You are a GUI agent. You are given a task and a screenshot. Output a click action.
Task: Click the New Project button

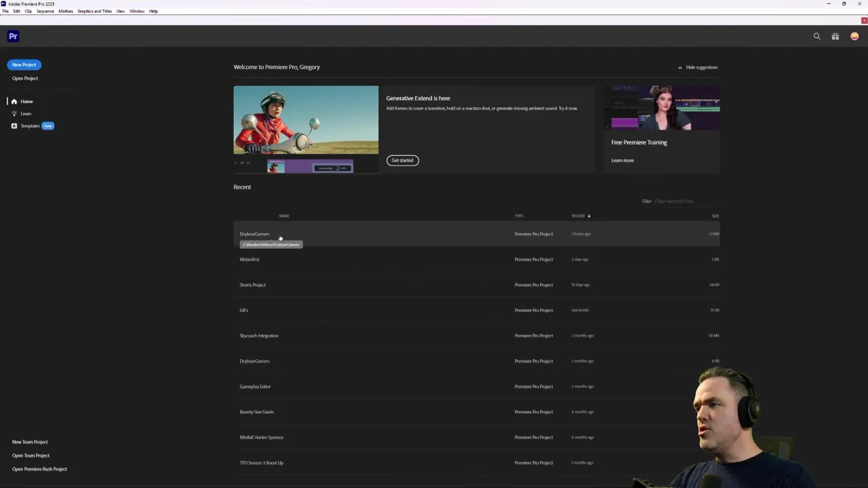point(24,65)
